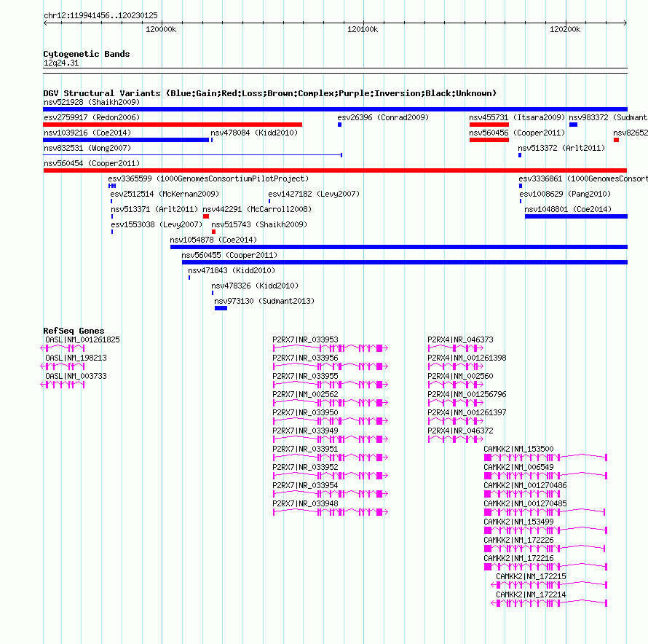Viewport: 648px width, 644px height.
Task: Click the red bar under nsv455731 (Itsara2009)
Action: (489, 125)
